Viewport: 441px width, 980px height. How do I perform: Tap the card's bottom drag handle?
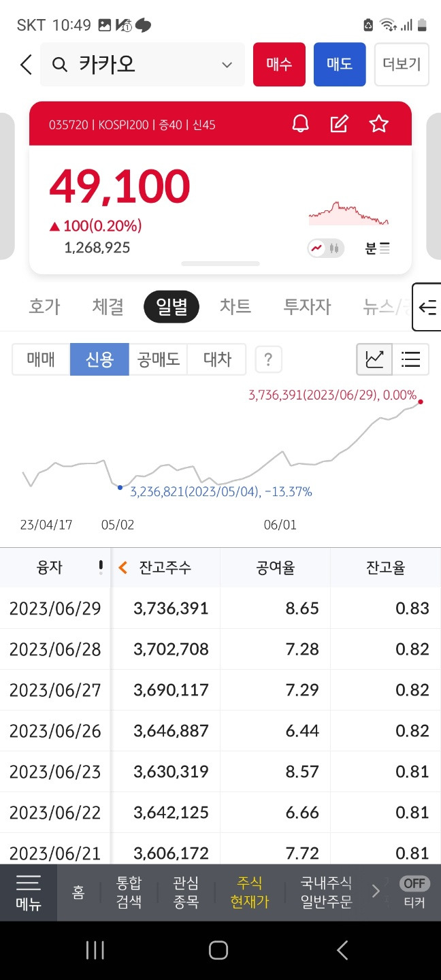pos(220,263)
